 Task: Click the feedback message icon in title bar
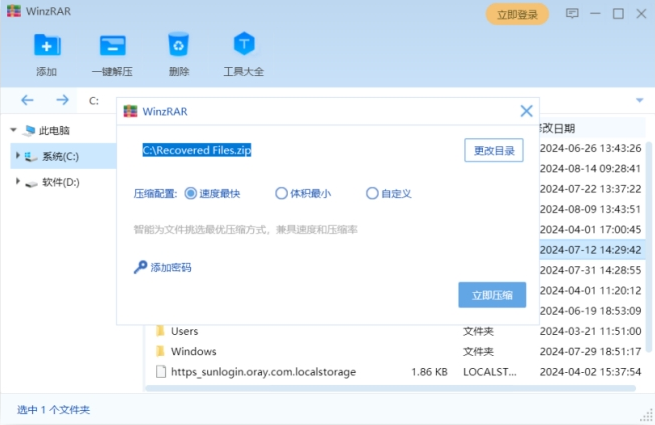click(x=572, y=14)
